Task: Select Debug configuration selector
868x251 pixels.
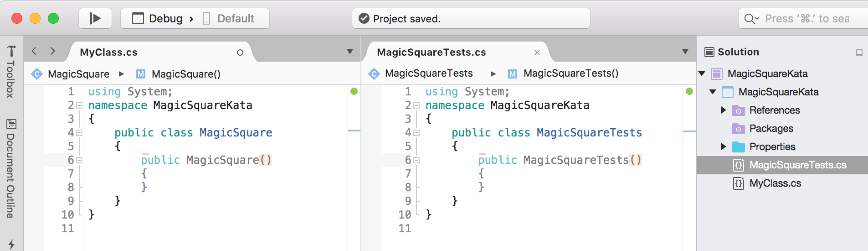Action: 159,19
